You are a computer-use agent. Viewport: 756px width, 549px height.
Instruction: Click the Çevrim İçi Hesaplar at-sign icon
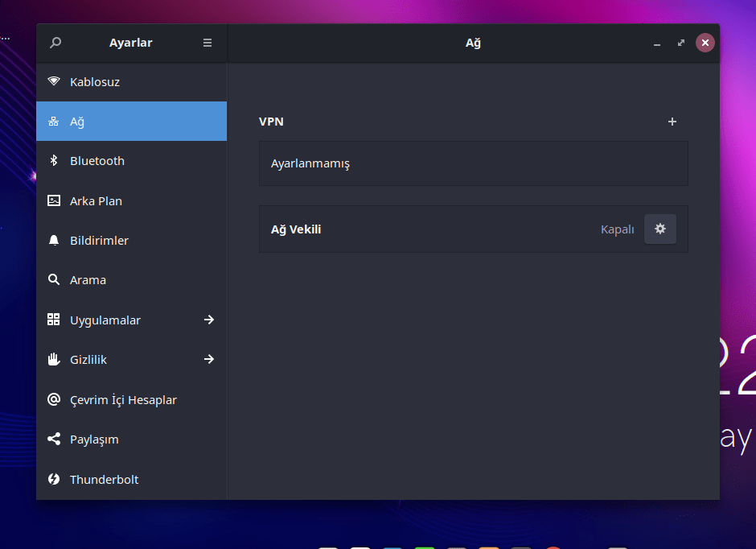(x=54, y=399)
